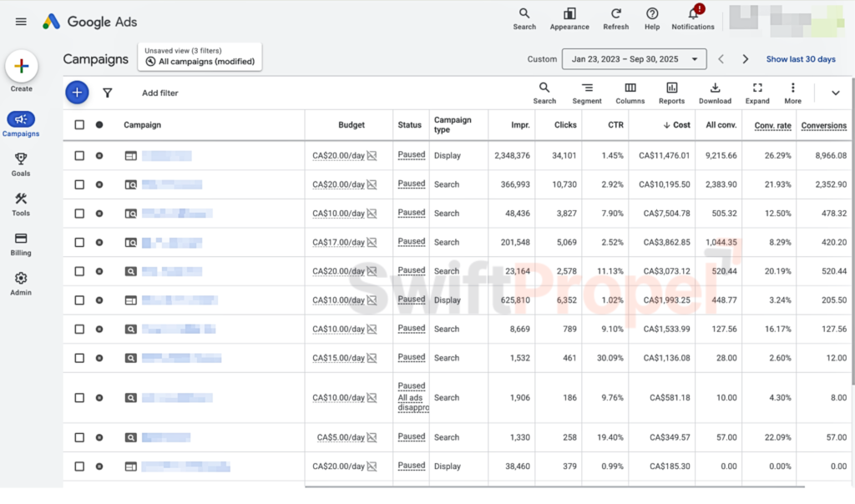The width and height of the screenshot is (855, 504).
Task: Open the All campaigns view selector
Action: click(x=200, y=57)
